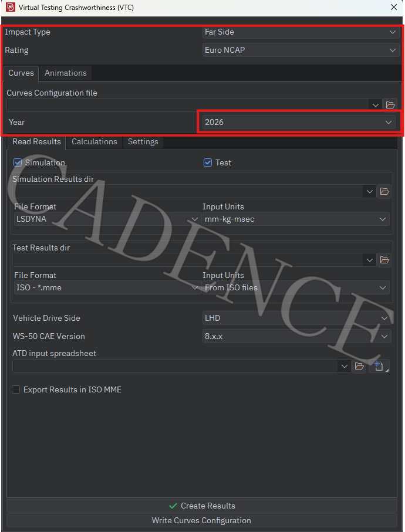The image size is (405, 532).
Task: Click the ATD input spreadsheet path field
Action: click(x=176, y=367)
